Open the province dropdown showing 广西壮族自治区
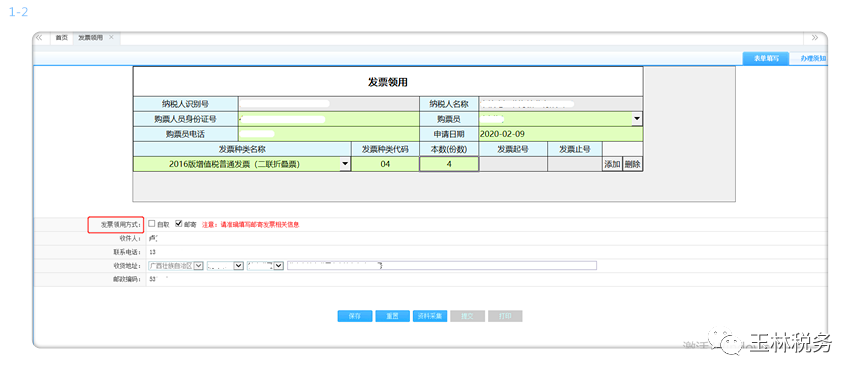Image resolution: width=860 pixels, height=380 pixels. (x=199, y=265)
